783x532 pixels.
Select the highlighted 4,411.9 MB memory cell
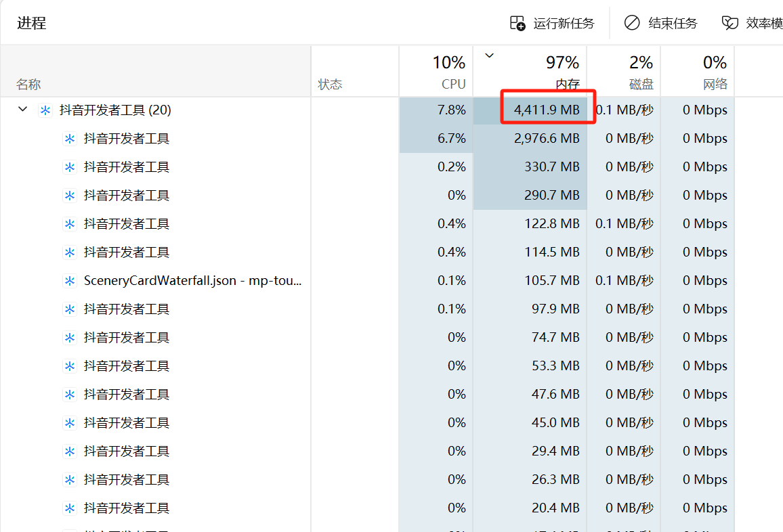click(x=547, y=110)
